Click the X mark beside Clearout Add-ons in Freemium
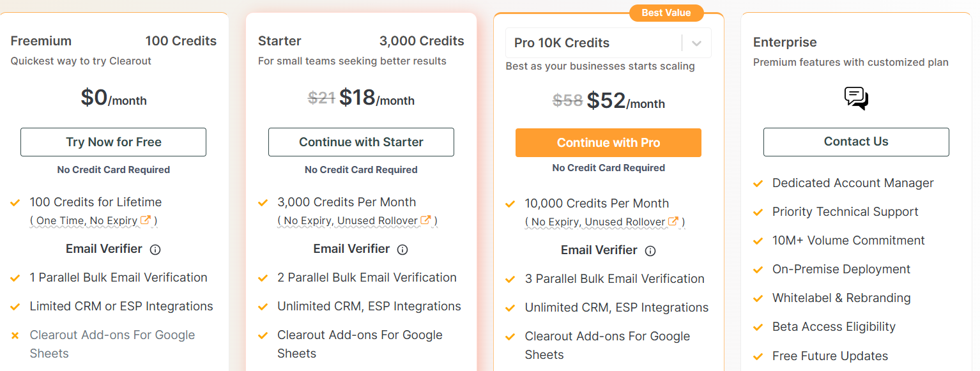Viewport: 980px width, 371px height. point(14,335)
